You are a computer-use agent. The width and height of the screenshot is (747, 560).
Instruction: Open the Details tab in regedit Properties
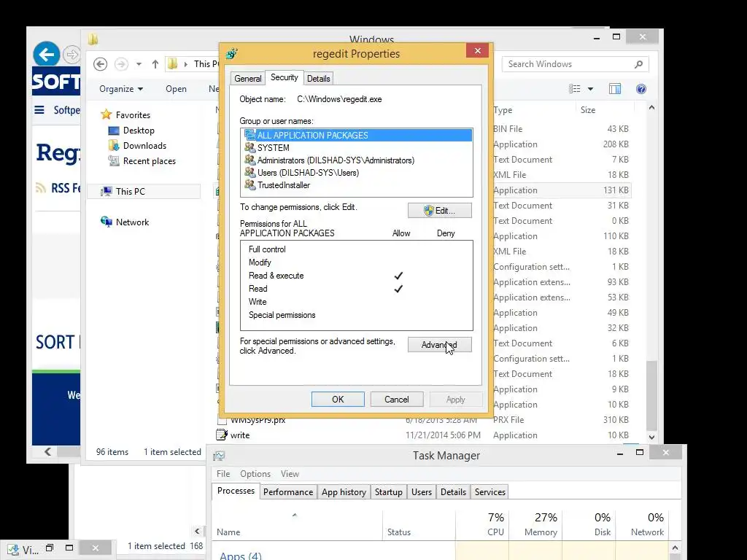click(318, 79)
